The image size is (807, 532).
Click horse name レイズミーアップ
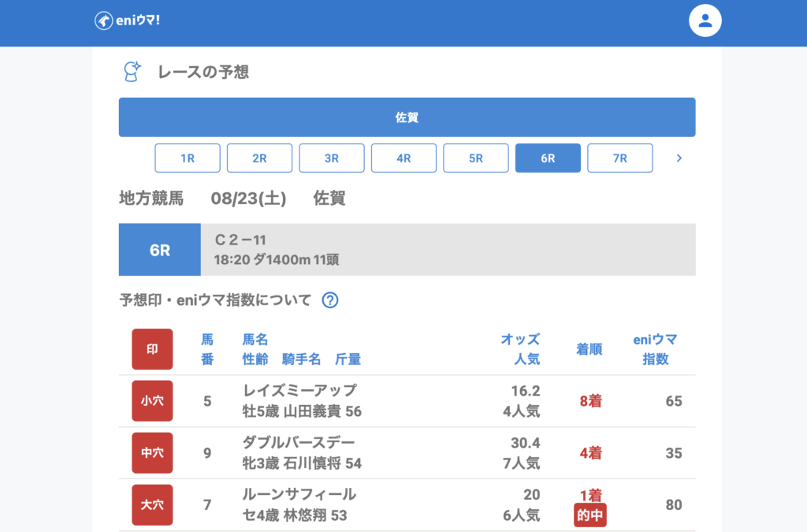pos(299,391)
